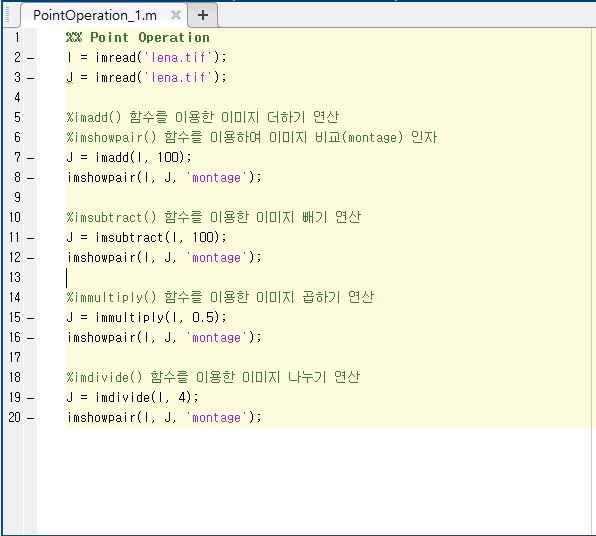
Task: Set breakpoint dash on line 7
Action: [31, 158]
